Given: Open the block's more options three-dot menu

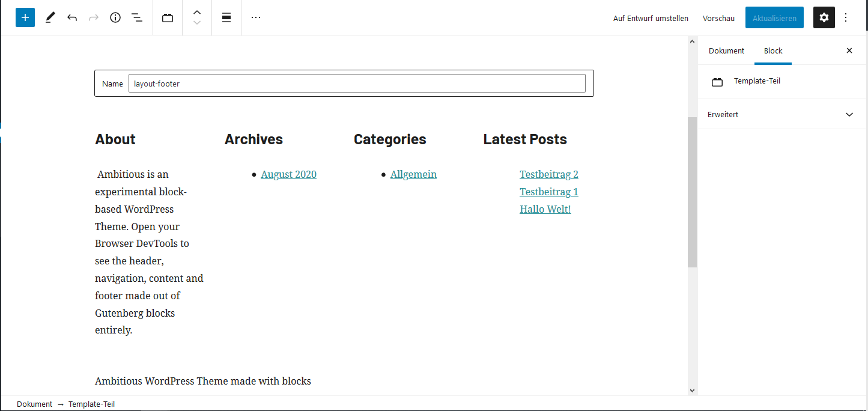Looking at the screenshot, I should click(x=256, y=18).
